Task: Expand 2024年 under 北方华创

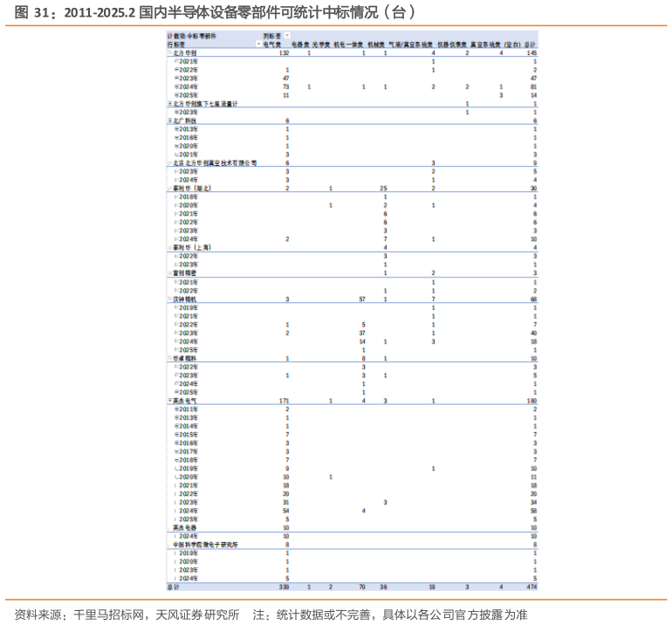Action: [x=175, y=86]
